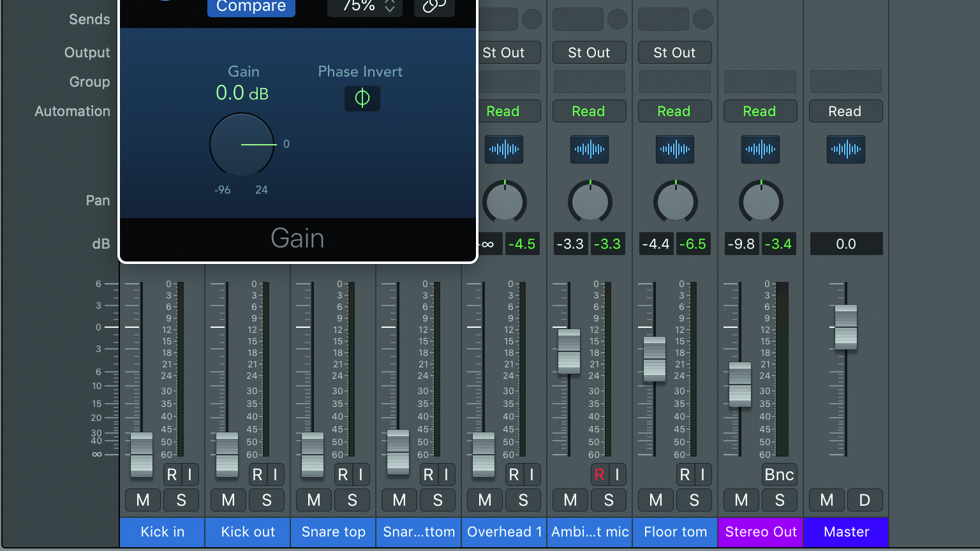980x551 pixels.
Task: Open the 75% plugin view size menu
Action: (365, 7)
